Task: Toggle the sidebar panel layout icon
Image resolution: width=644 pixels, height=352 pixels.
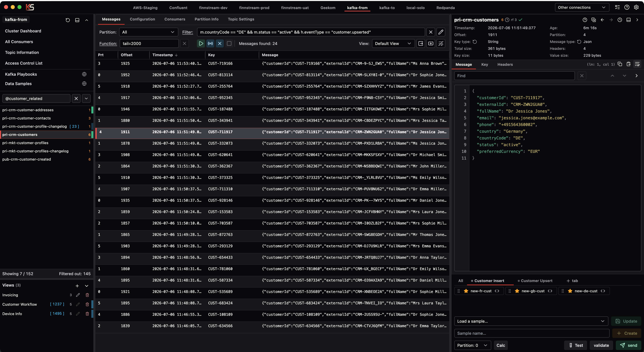Action: (x=77, y=20)
